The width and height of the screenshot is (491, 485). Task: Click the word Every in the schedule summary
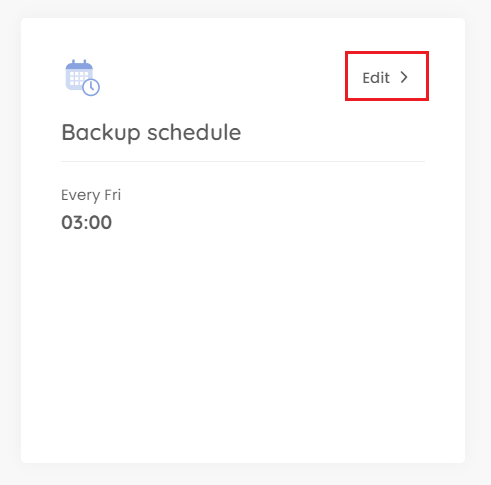81,196
